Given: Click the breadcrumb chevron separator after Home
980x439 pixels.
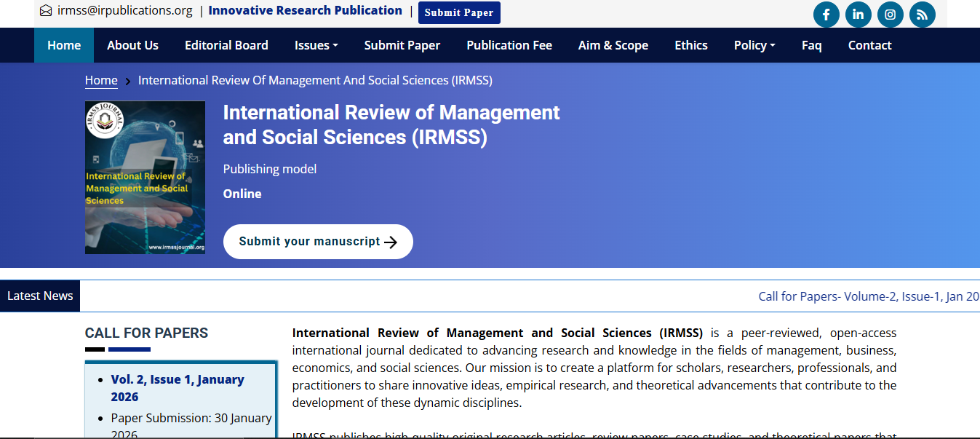Looking at the screenshot, I should coord(128,82).
